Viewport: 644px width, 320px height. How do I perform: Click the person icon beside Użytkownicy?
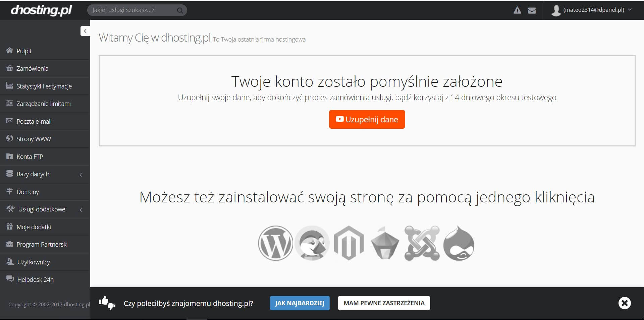tap(10, 262)
